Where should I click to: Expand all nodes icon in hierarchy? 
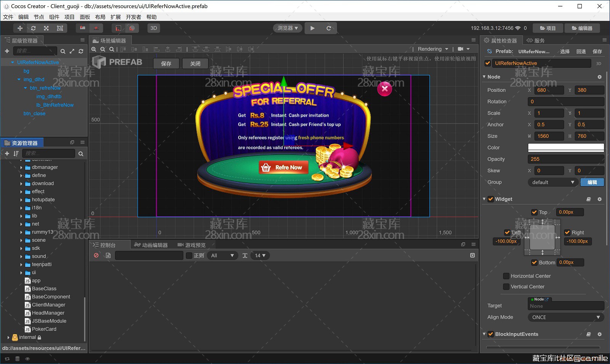pyautogui.click(x=72, y=51)
